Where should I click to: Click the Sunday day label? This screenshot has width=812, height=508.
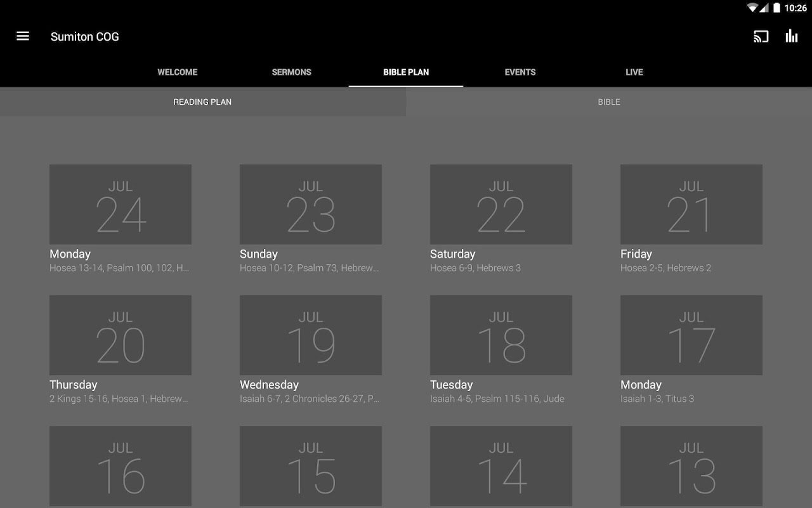click(x=259, y=254)
